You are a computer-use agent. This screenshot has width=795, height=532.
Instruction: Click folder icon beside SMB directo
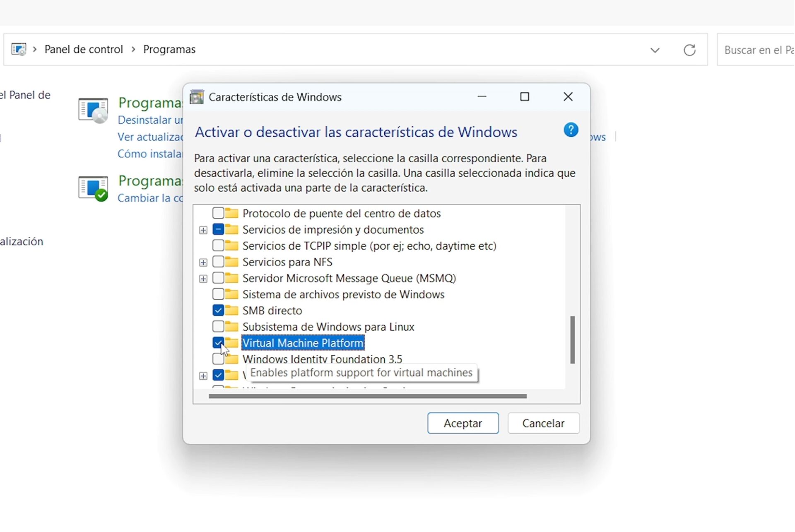[232, 311]
